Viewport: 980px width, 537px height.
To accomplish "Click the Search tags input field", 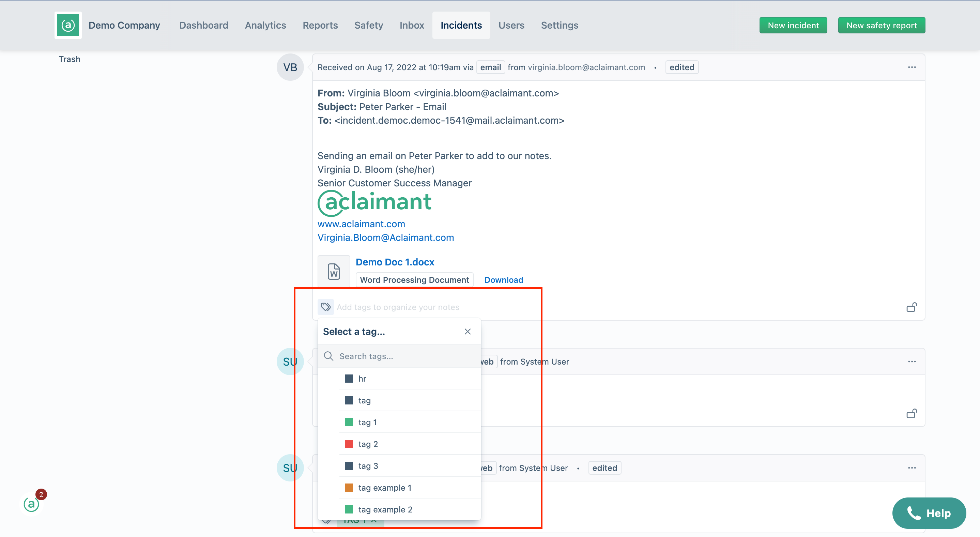I will click(399, 356).
